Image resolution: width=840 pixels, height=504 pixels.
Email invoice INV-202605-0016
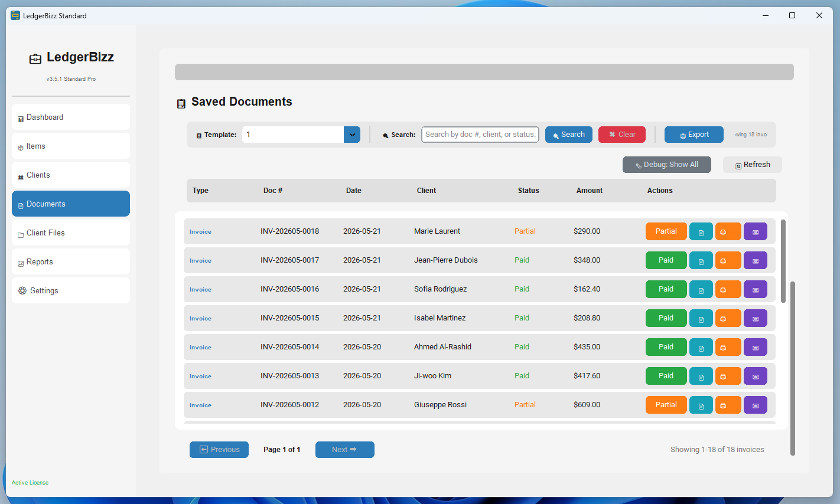[756, 289]
